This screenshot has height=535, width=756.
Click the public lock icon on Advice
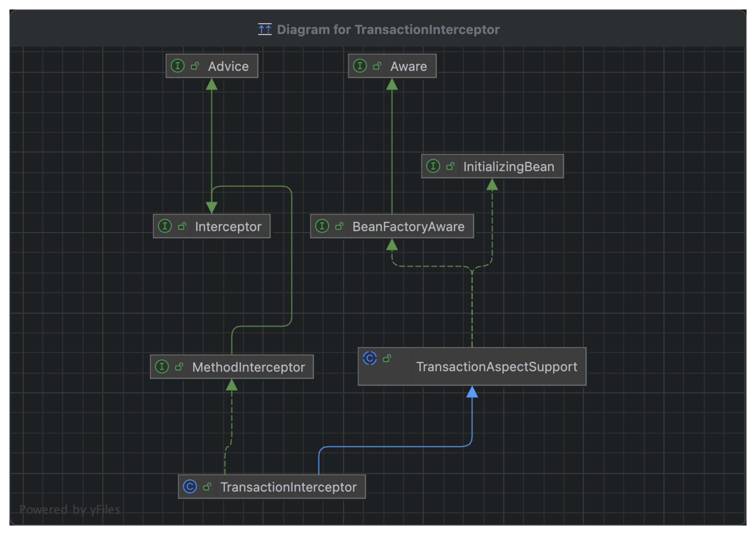(195, 66)
